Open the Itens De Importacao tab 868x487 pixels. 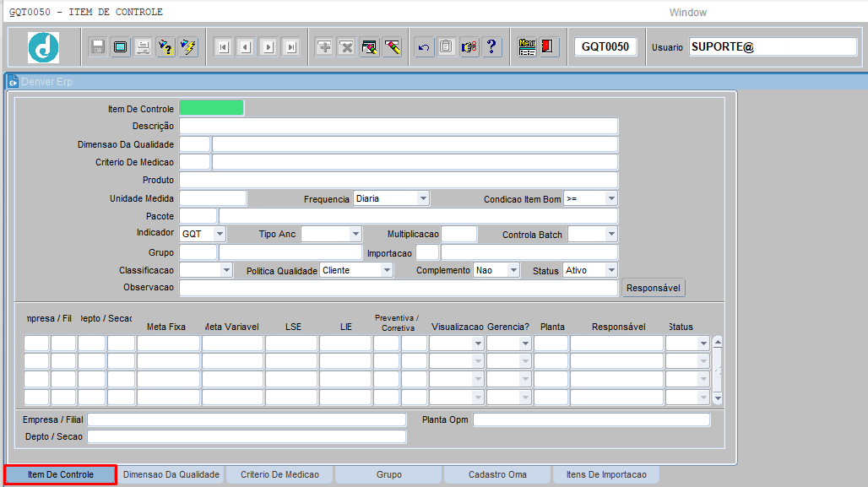point(606,475)
